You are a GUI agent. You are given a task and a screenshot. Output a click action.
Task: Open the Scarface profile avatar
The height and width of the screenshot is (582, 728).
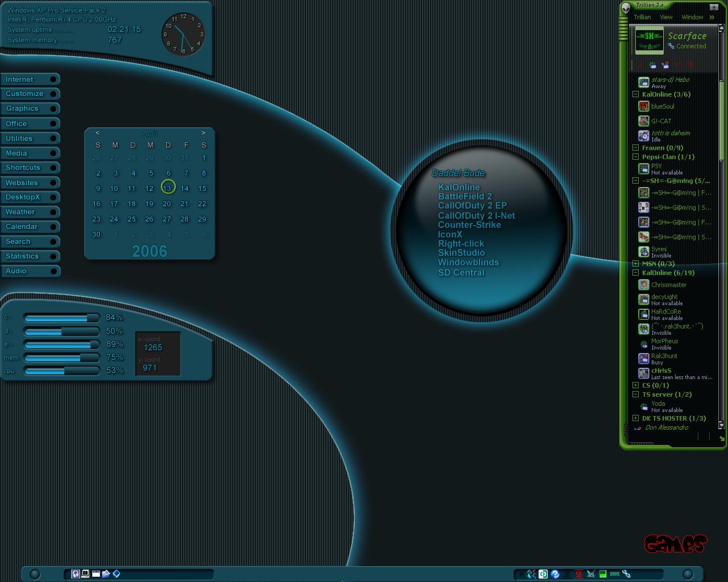pos(649,40)
